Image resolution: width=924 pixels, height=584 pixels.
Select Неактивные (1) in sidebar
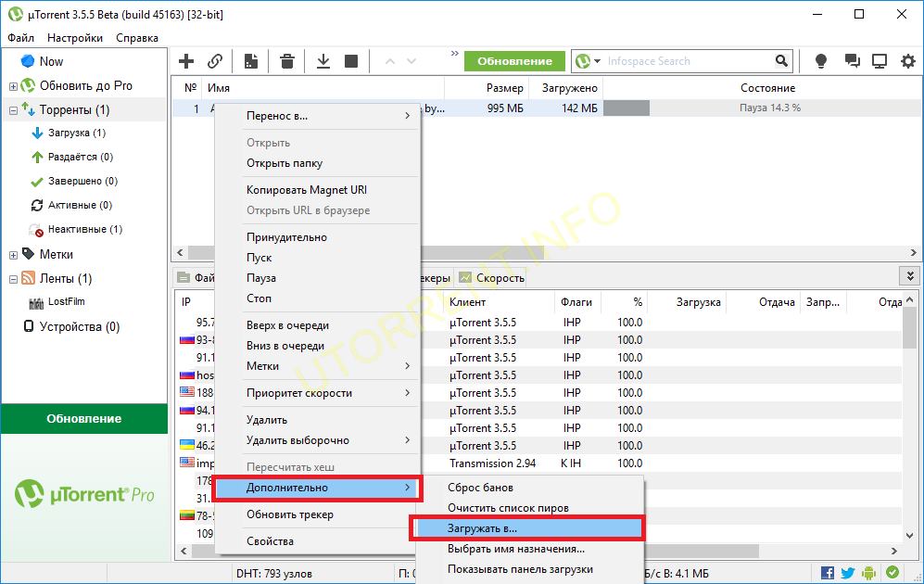(85, 229)
